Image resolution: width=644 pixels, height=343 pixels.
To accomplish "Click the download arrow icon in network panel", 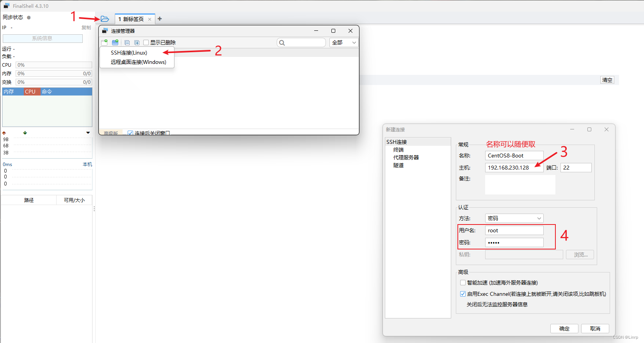I will pos(25,133).
